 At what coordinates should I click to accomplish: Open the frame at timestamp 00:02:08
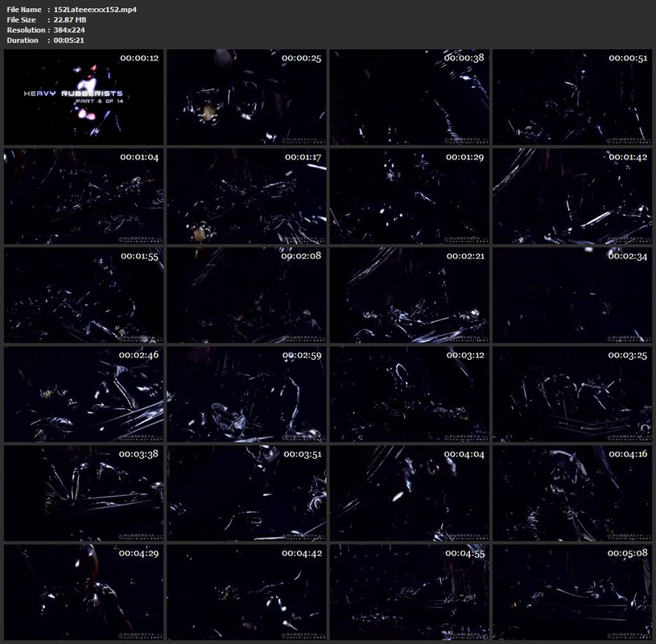pos(246,295)
